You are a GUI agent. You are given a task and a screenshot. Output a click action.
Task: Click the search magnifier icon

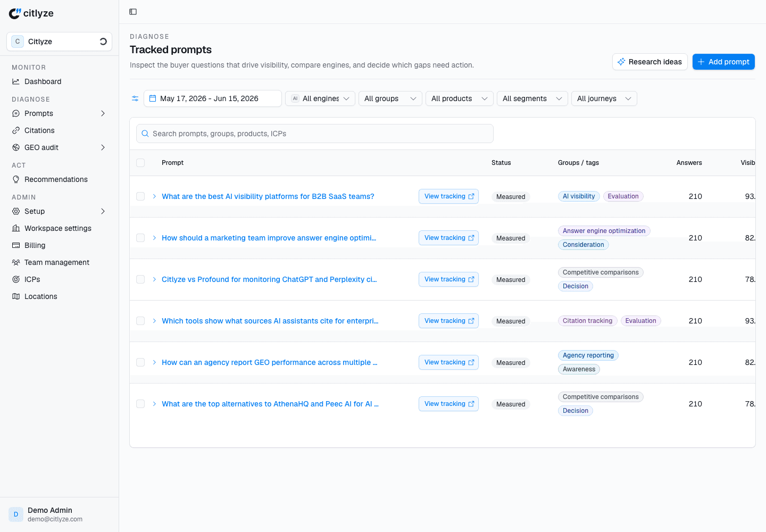tap(145, 134)
